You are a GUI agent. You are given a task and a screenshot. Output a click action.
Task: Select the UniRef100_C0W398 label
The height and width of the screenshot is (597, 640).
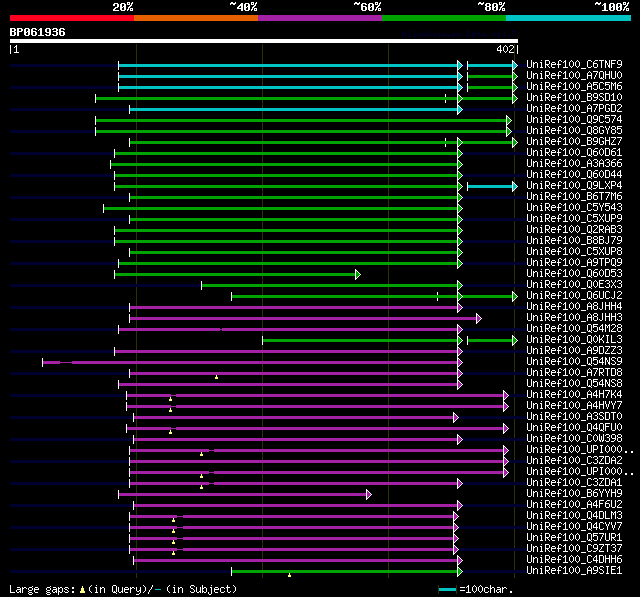coord(574,439)
